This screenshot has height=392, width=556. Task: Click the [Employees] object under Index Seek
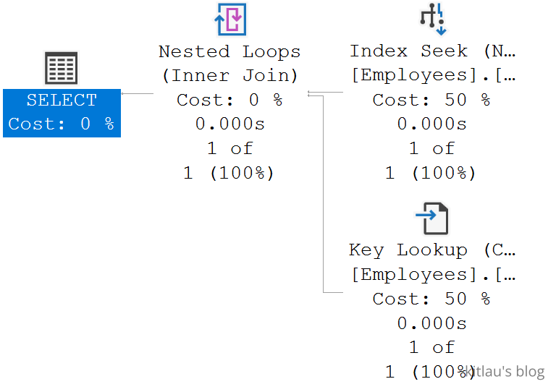(432, 75)
